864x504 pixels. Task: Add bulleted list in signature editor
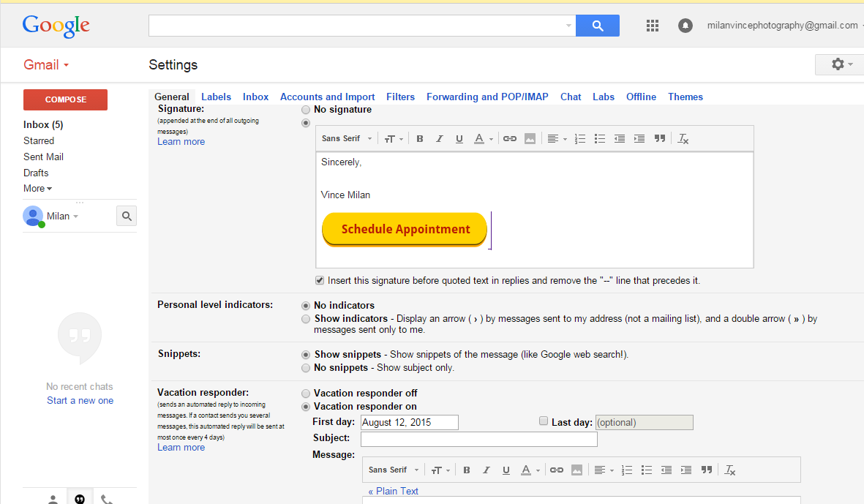click(x=599, y=139)
